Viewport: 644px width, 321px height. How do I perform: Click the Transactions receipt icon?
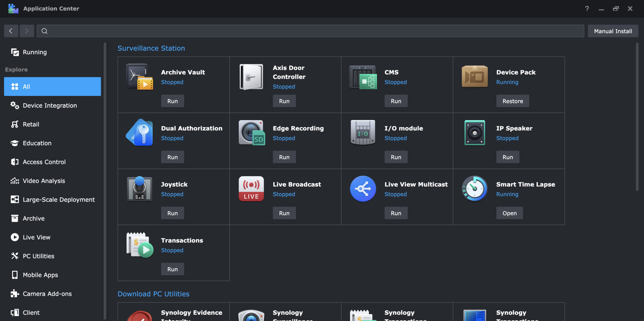(x=140, y=245)
